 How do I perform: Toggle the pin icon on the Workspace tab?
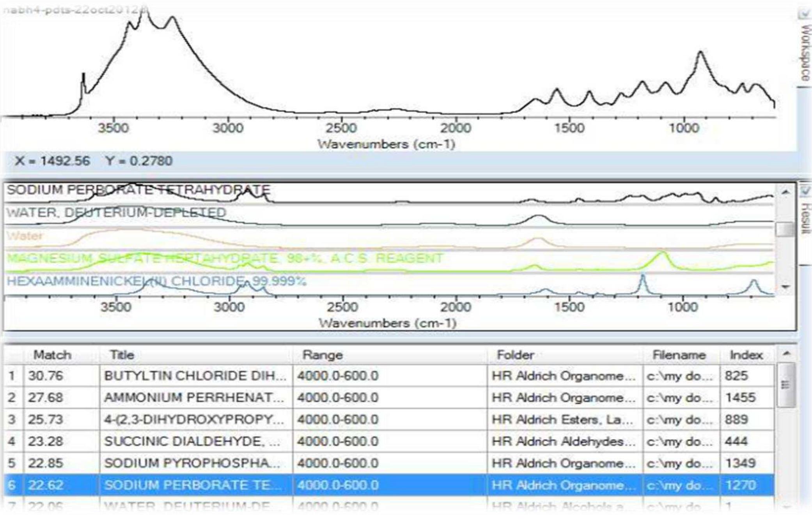click(x=805, y=14)
